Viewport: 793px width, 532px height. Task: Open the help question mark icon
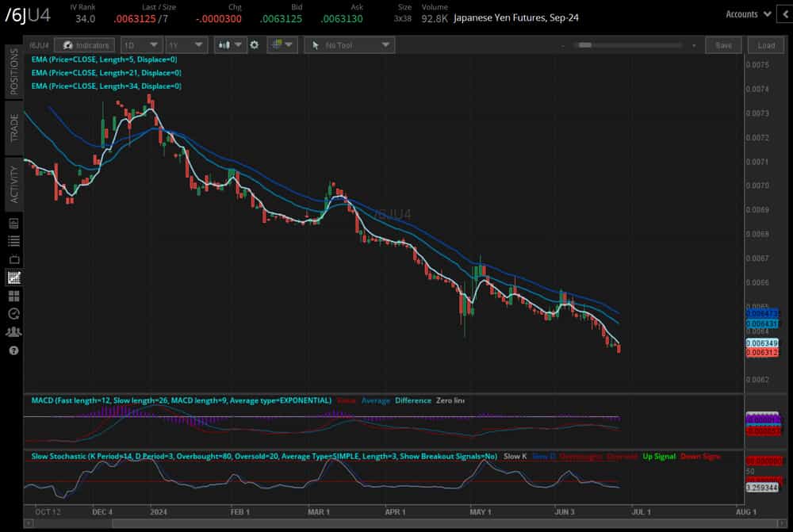13,350
